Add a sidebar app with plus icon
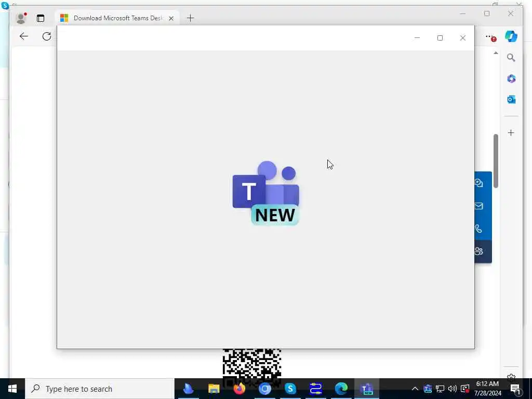The width and height of the screenshot is (532, 399). click(x=511, y=132)
